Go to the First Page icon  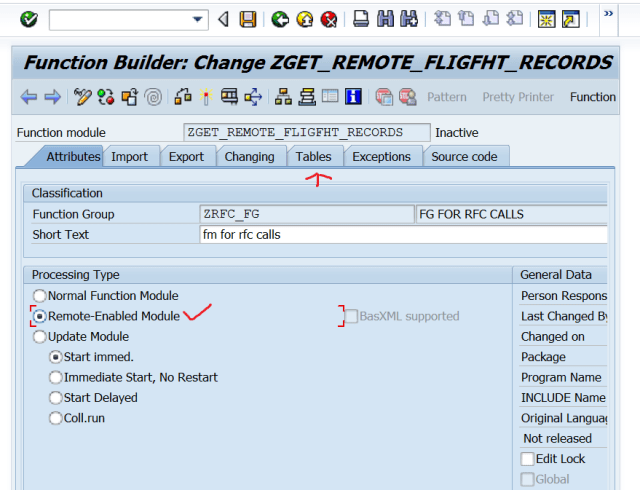[442, 18]
